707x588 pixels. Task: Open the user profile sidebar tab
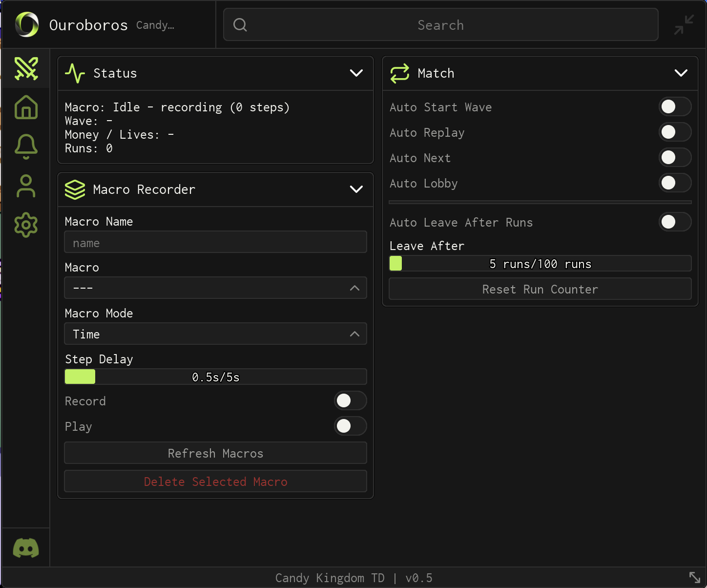[x=26, y=186]
